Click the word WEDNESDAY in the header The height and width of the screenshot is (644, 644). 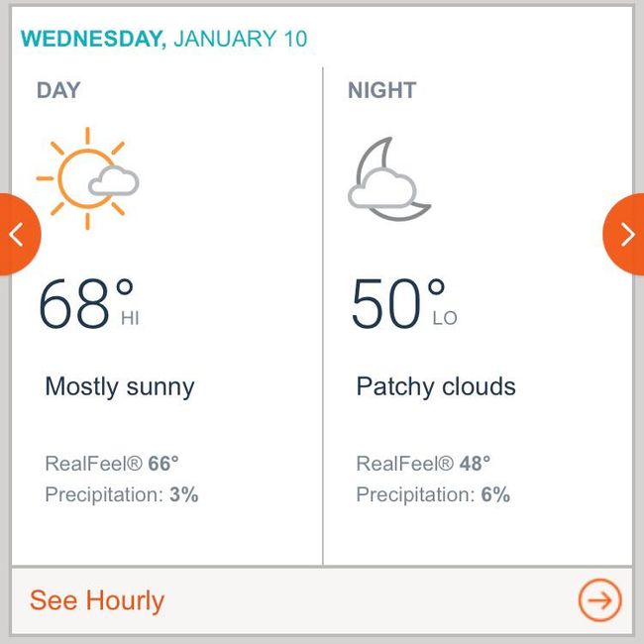pyautogui.click(x=93, y=40)
